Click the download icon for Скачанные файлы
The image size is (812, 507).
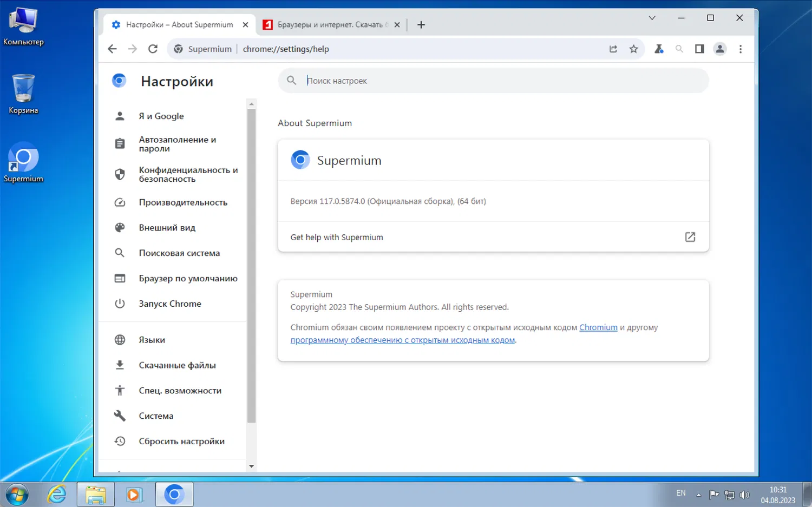(x=120, y=365)
